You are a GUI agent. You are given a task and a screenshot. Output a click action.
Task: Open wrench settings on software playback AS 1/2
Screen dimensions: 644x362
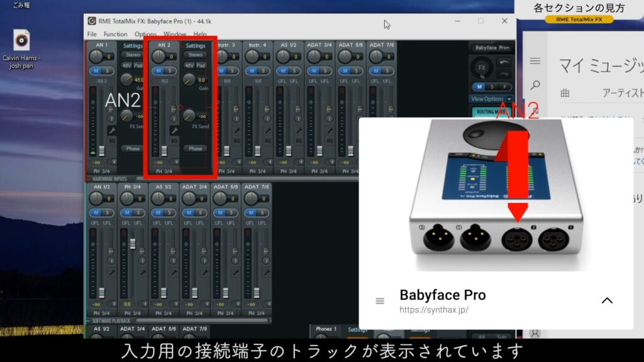[174, 272]
